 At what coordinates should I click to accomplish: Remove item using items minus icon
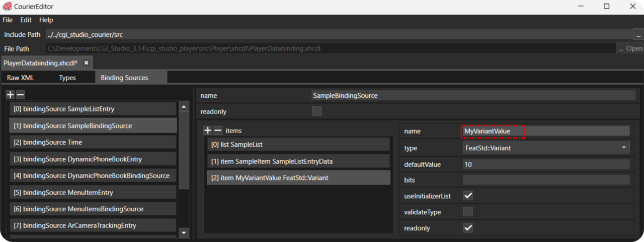[x=218, y=131]
